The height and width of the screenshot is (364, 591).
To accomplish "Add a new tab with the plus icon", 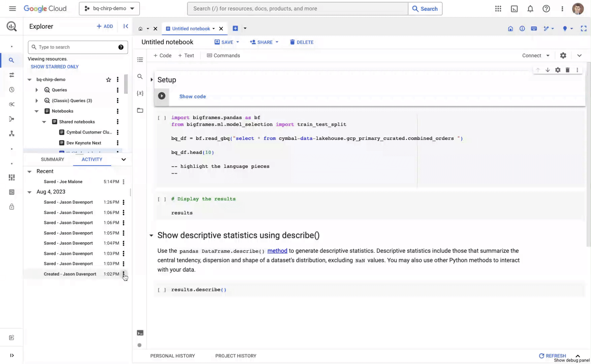I will point(235,28).
